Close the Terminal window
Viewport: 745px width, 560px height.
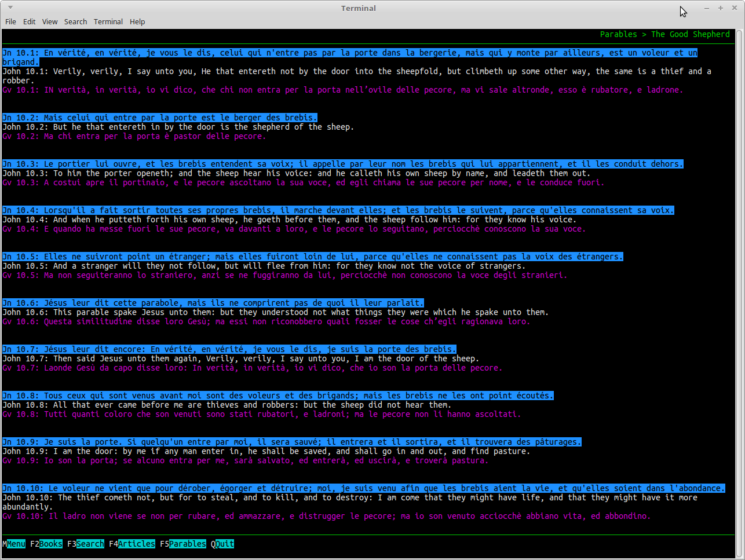click(x=734, y=8)
